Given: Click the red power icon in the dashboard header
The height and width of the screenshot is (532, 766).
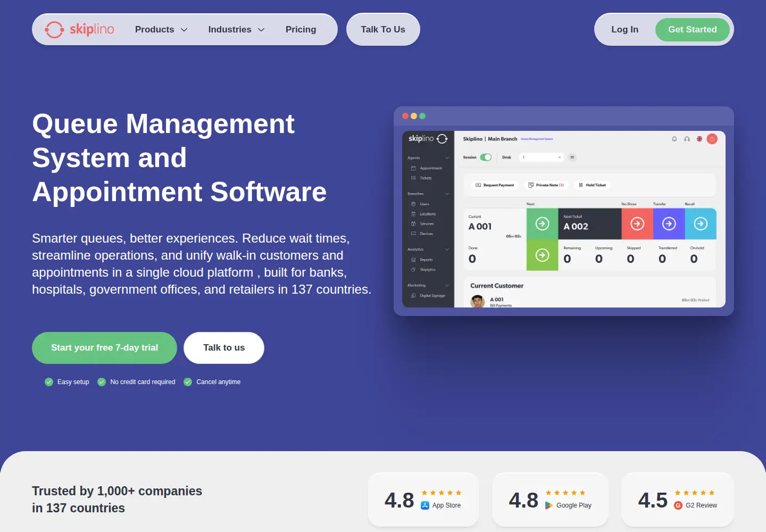Looking at the screenshot, I should coord(712,139).
